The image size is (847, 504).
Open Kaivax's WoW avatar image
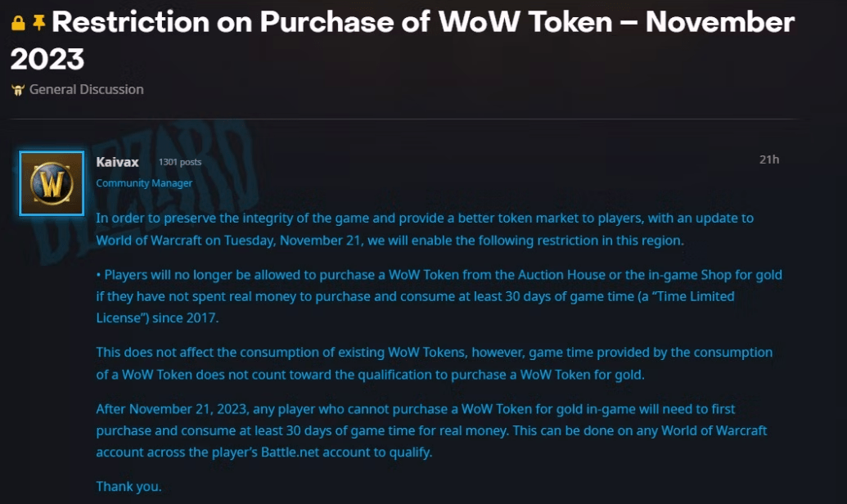(52, 183)
